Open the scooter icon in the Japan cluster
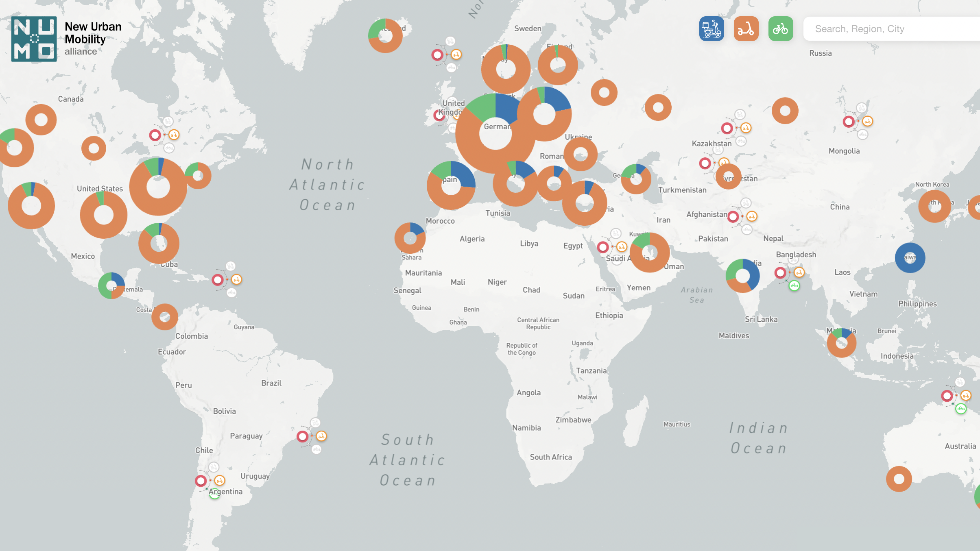Screen dimensions: 980x551 (x=867, y=121)
